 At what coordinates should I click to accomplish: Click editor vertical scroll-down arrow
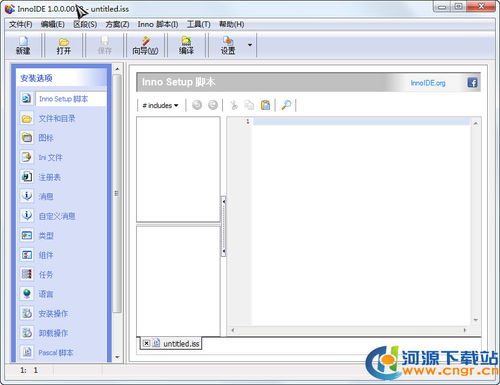point(476,320)
